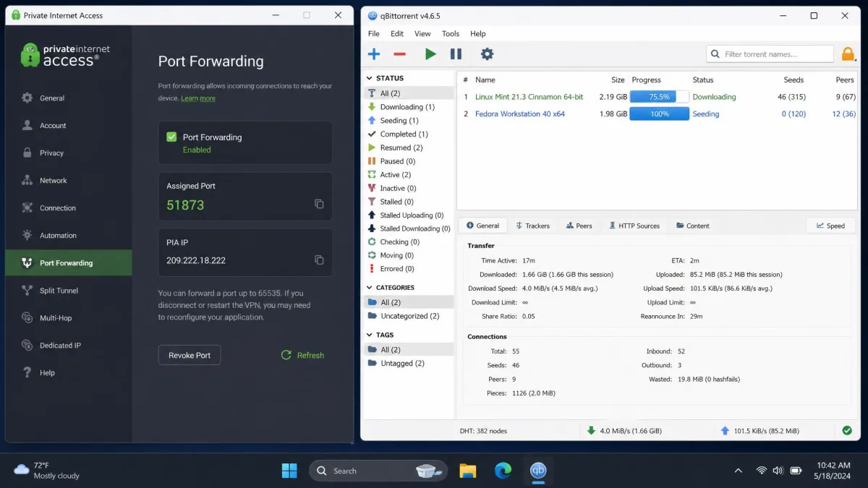Open the File menu in qBittorrent
868x488 pixels.
[x=374, y=34]
